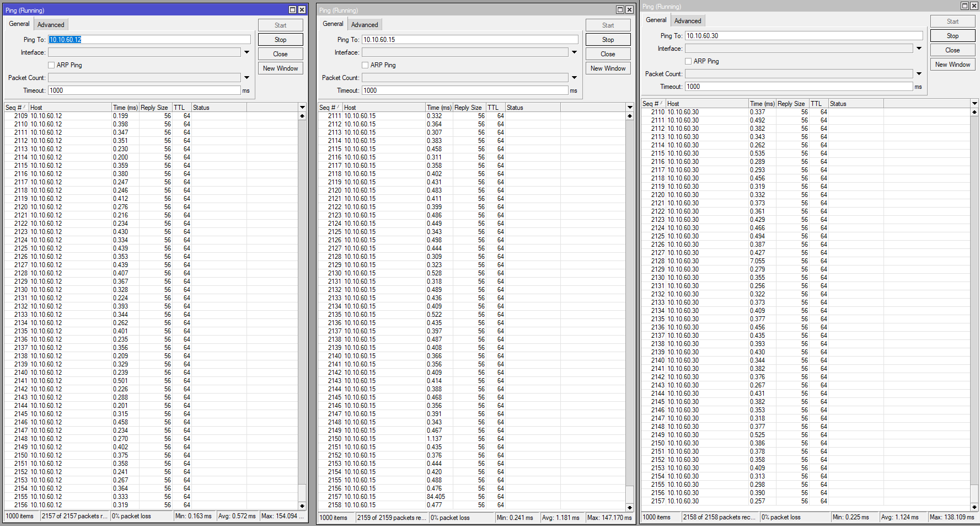
Task: Check ARP Ping in the 10.10.60.30 window
Action: [x=688, y=61]
